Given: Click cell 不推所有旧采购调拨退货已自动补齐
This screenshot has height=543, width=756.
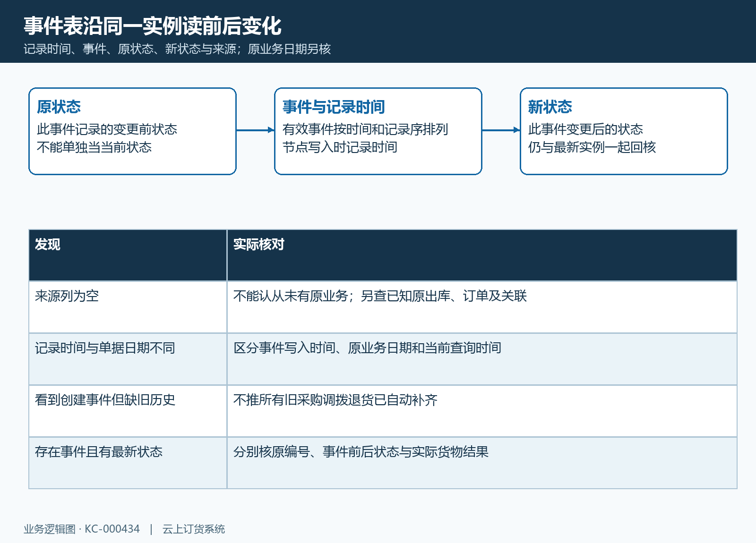Looking at the screenshot, I should pyautogui.click(x=482, y=411).
